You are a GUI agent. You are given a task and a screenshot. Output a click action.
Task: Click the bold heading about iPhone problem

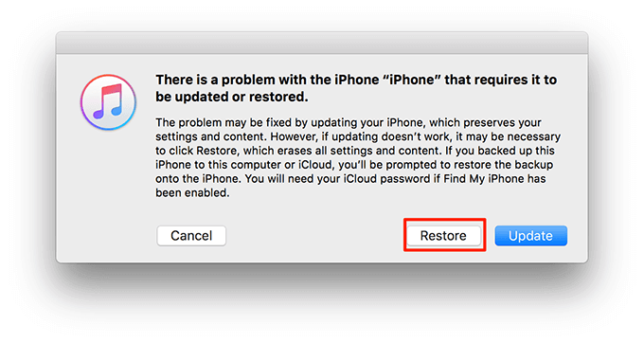coord(356,88)
